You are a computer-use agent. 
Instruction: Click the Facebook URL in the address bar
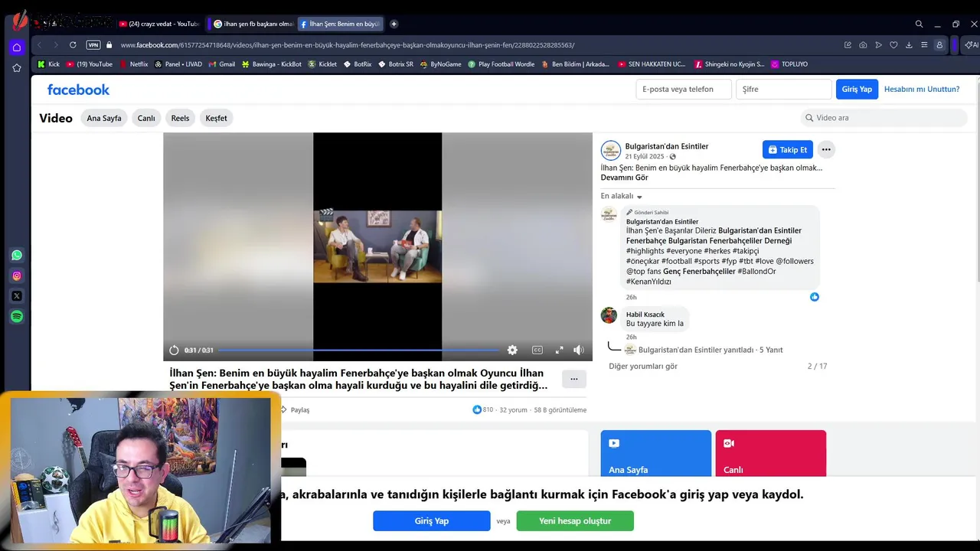(x=348, y=45)
